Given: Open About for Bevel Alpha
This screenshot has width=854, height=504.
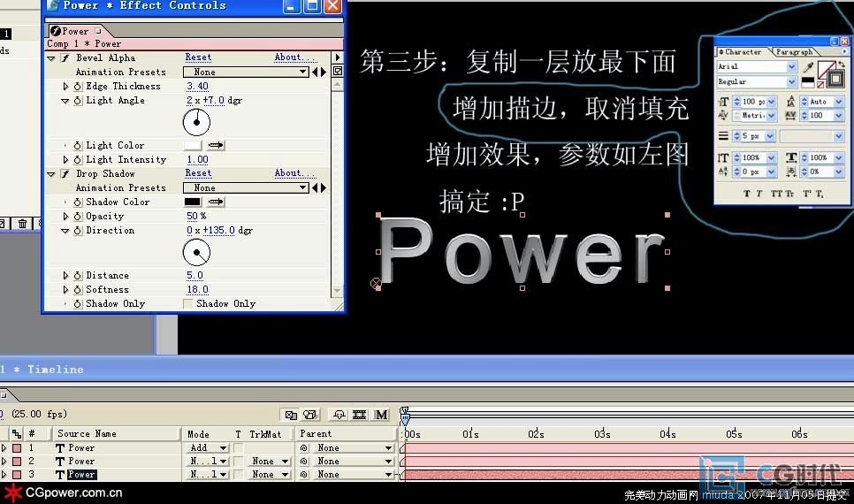Looking at the screenshot, I should [294, 57].
